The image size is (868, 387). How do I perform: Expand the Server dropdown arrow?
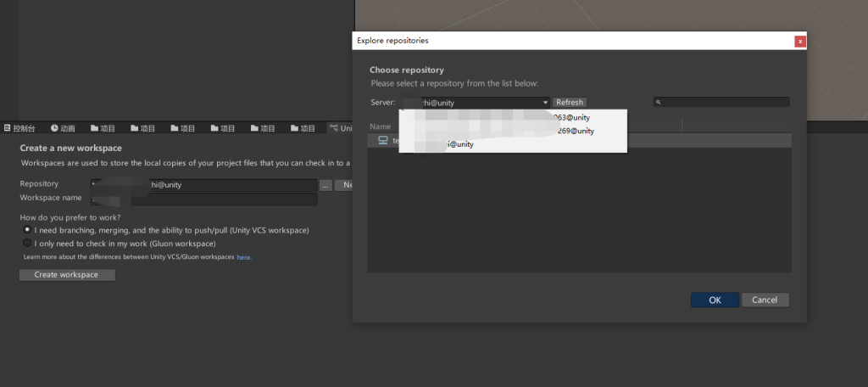point(545,103)
